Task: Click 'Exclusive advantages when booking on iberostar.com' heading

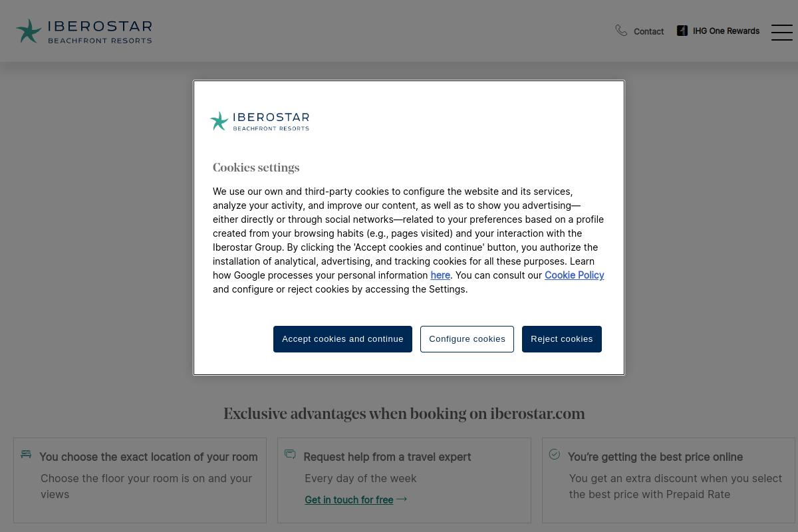Action: pos(404,414)
